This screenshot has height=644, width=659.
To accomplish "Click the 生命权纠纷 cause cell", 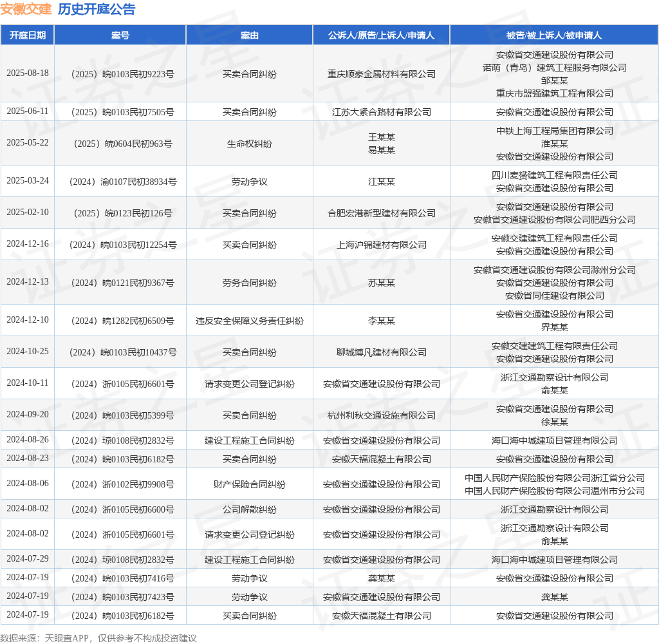I will pos(250,144).
